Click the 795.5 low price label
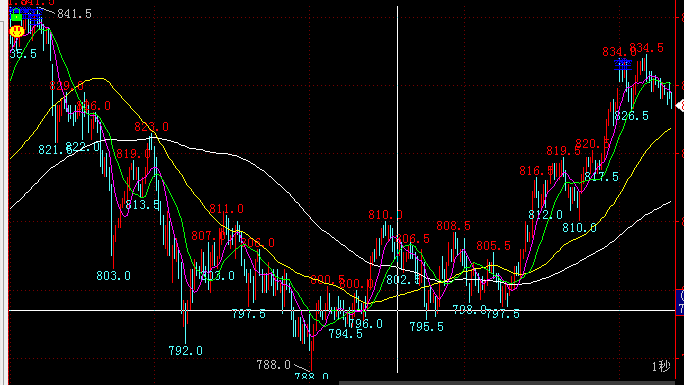684x385 pixels. tap(426, 327)
